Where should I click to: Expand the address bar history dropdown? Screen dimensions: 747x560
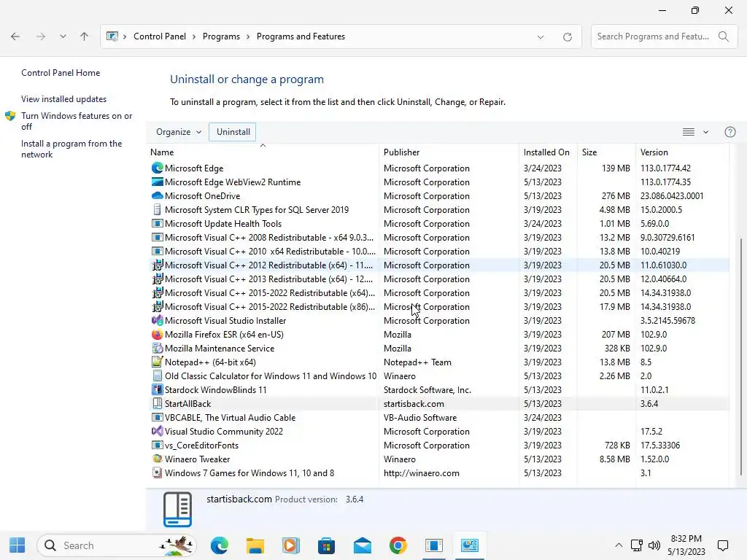point(541,36)
